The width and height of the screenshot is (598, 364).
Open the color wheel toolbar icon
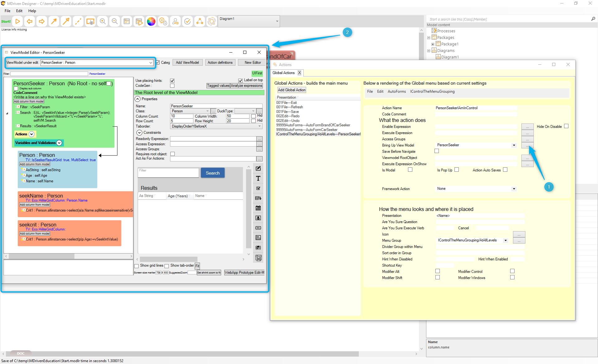coord(151,21)
